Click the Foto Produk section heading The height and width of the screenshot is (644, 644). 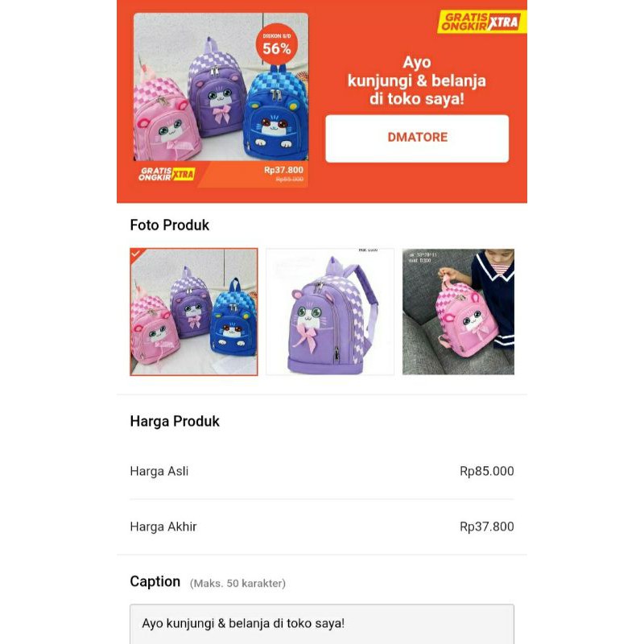click(x=170, y=225)
